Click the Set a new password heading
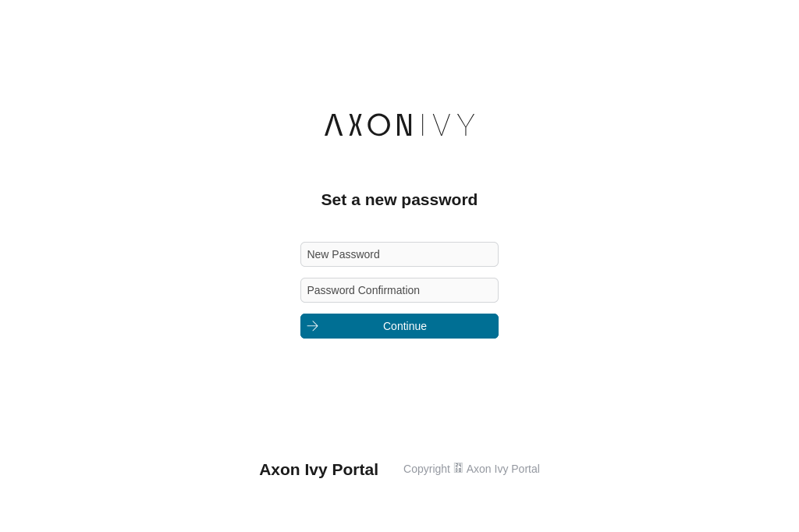This screenshot has width=799, height=532. [x=399, y=200]
